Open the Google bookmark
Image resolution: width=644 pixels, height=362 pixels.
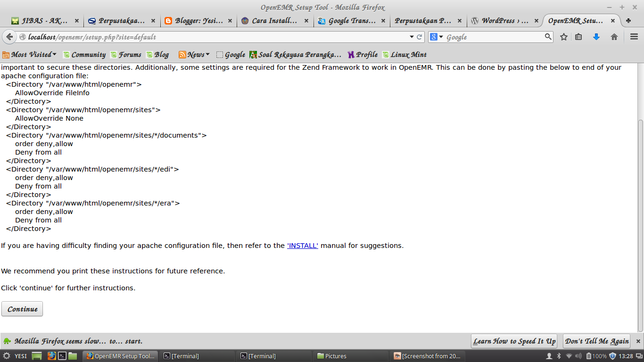point(231,55)
